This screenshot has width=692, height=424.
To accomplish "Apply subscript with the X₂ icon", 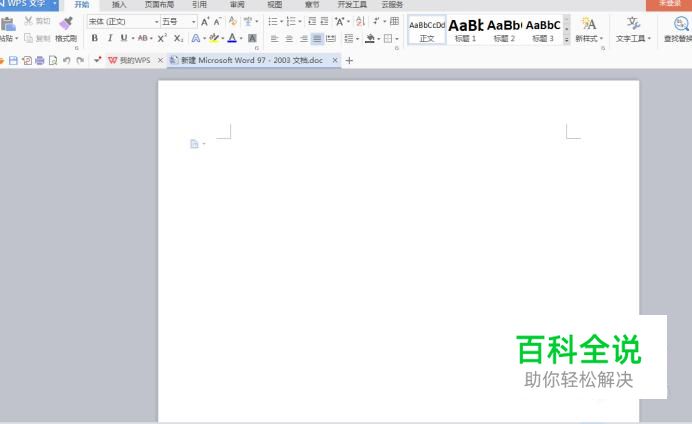I will (x=178, y=38).
